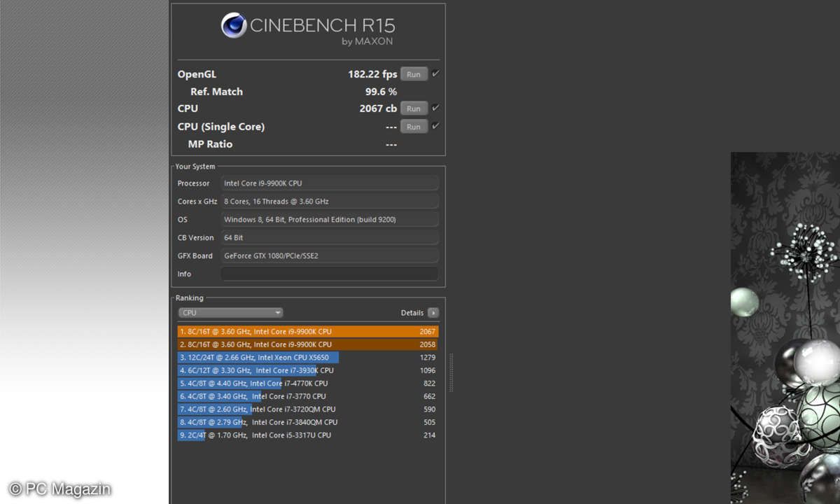The height and width of the screenshot is (504, 840).
Task: Toggle the OpenGL test checkmark
Action: click(435, 73)
